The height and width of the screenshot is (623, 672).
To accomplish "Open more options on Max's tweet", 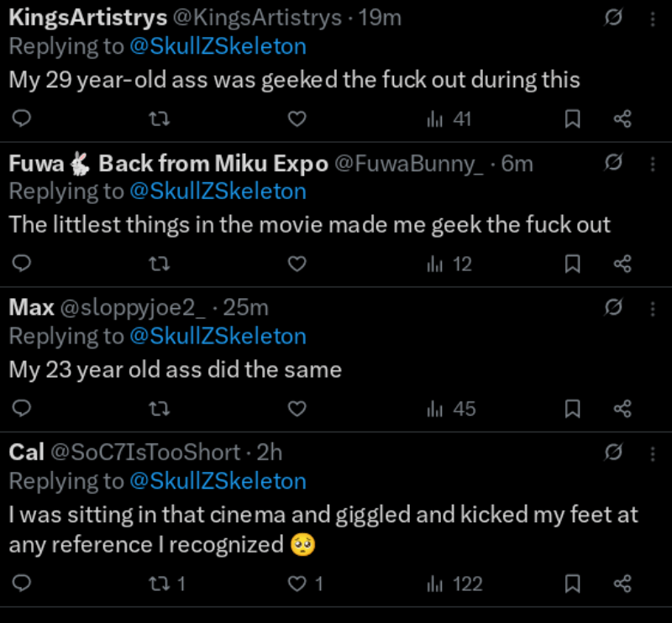I will 653,308.
